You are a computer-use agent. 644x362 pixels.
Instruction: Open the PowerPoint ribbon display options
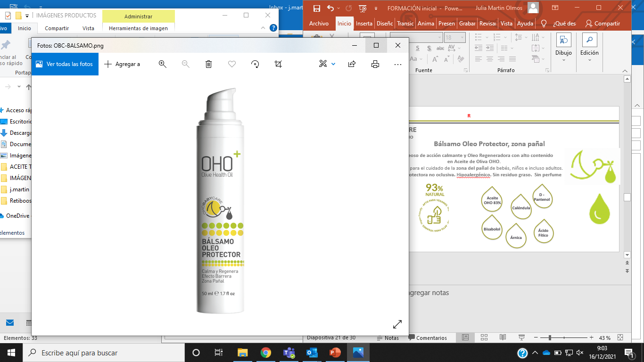(x=555, y=8)
